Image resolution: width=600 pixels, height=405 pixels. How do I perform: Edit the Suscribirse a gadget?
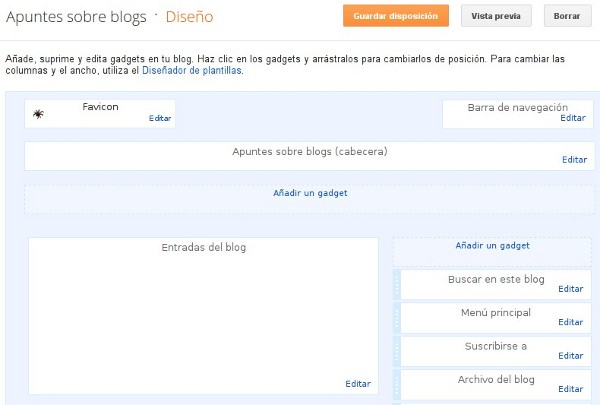coord(570,355)
